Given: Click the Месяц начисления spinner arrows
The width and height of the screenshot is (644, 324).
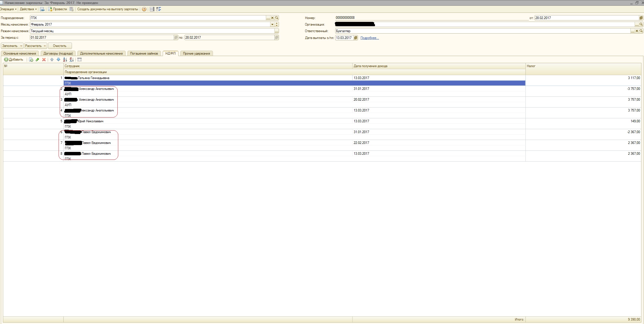Looking at the screenshot, I should point(277,24).
